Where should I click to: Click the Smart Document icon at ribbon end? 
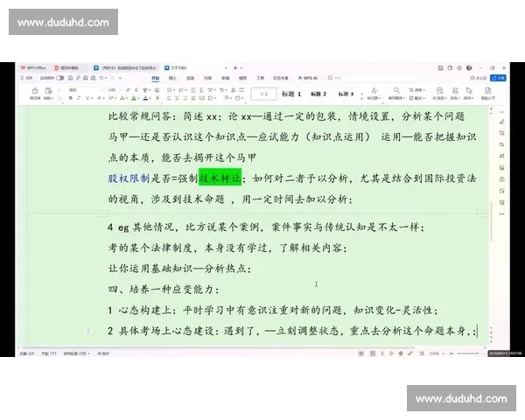(x=488, y=90)
